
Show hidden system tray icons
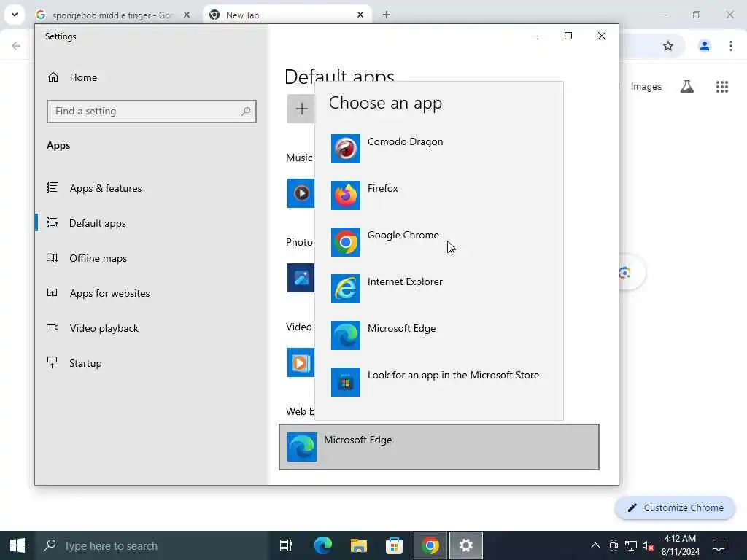[595, 545]
